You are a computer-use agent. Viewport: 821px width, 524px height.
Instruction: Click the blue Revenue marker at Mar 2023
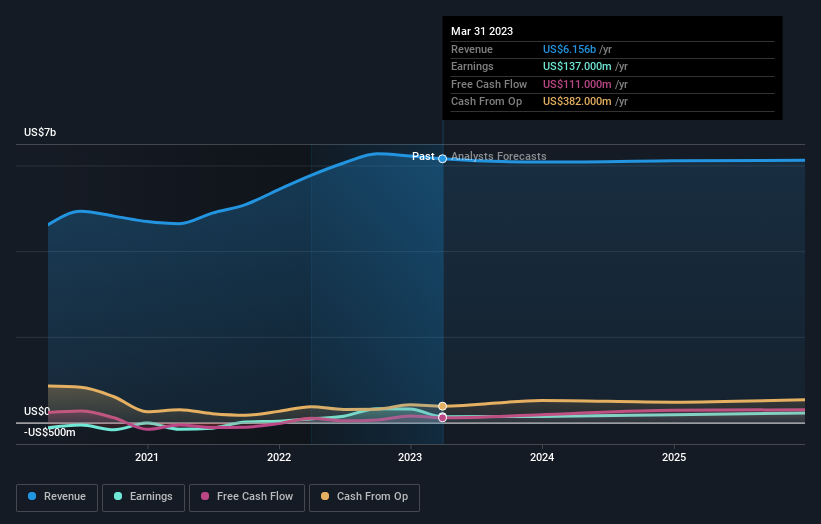pos(442,159)
